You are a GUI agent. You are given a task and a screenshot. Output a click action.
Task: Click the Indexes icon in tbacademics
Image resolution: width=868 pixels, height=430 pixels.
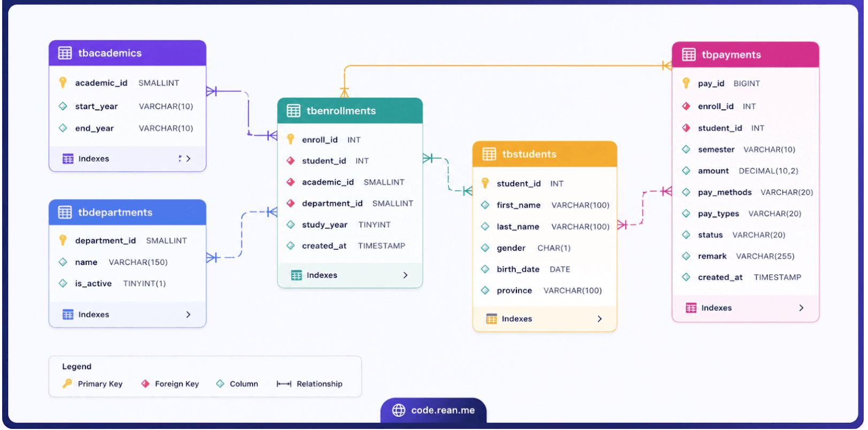click(x=68, y=158)
